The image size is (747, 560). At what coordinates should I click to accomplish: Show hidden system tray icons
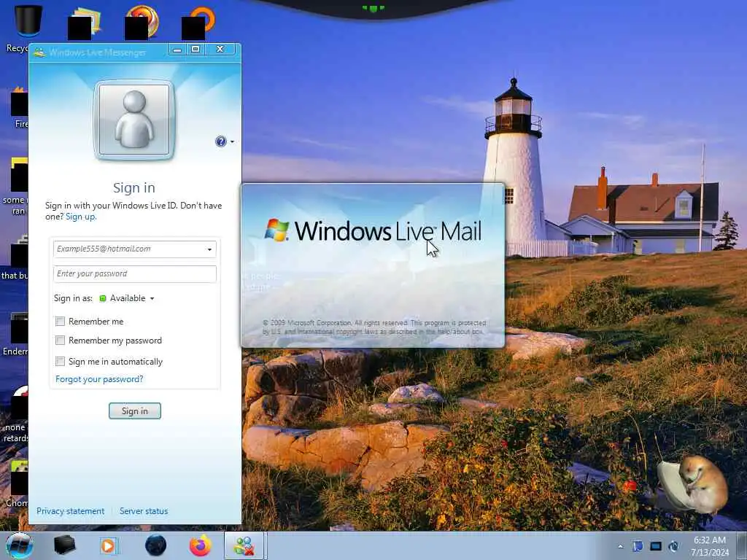(620, 547)
